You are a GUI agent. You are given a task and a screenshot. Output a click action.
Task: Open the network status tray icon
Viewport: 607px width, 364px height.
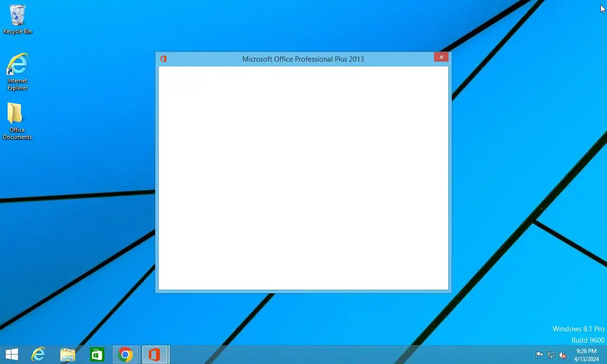pyautogui.click(x=551, y=355)
